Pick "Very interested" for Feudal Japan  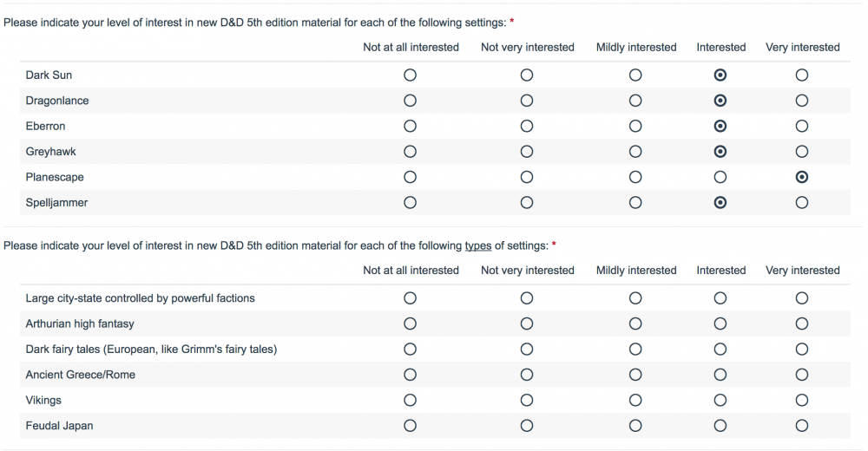pos(801,426)
